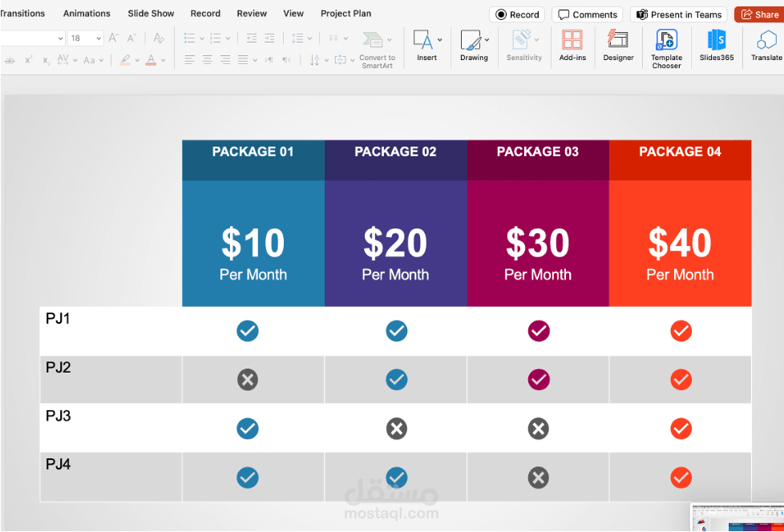This screenshot has height=532, width=784.
Task: Align text to the right
Action: 225,60
